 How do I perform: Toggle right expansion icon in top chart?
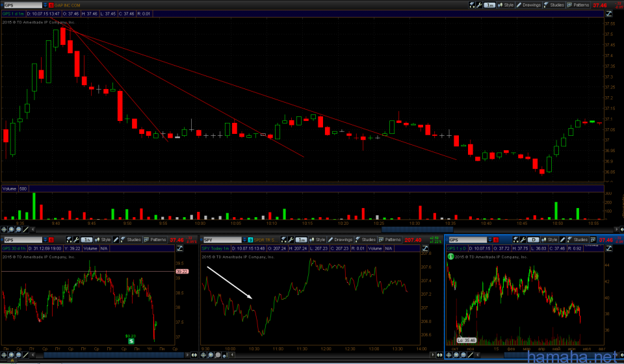[x=609, y=14]
